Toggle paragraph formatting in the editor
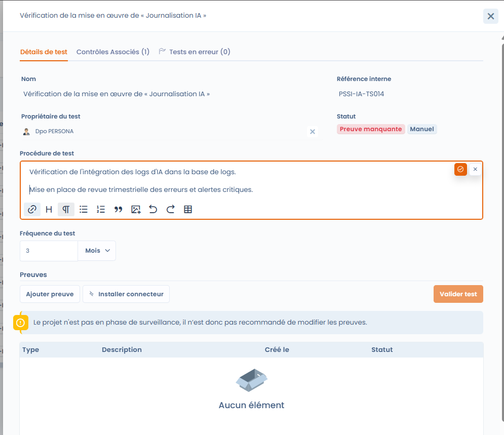The image size is (504, 435). [x=66, y=210]
